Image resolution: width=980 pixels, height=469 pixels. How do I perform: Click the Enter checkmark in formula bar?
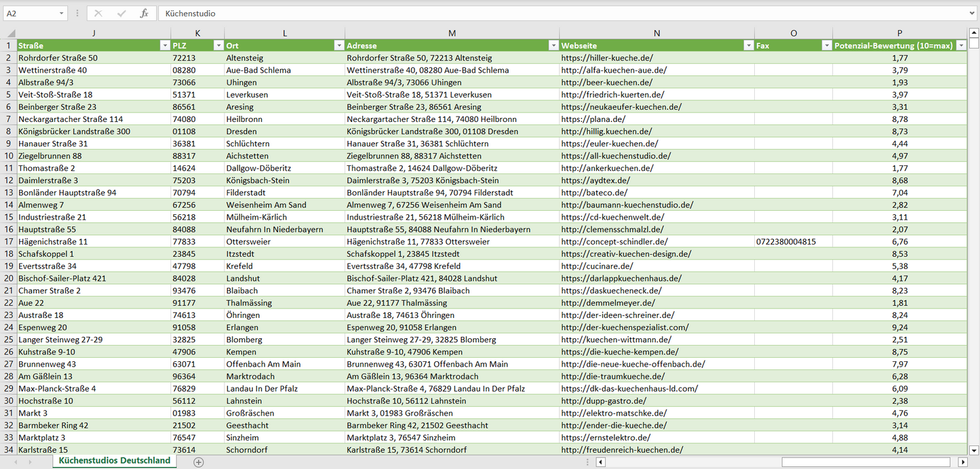pos(121,14)
